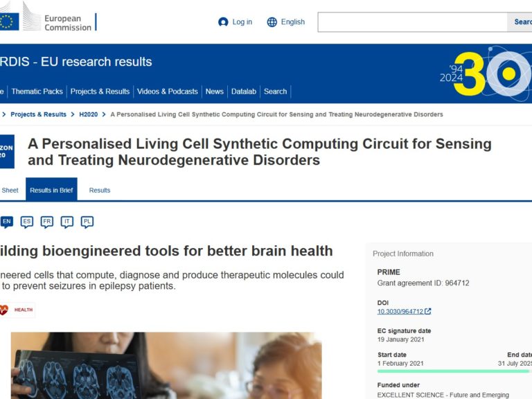532x399 pixels.
Task: Open the Results in Brief tab
Action: 51,190
